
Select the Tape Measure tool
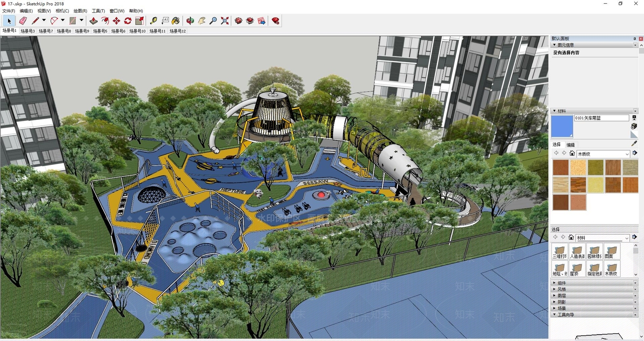pyautogui.click(x=153, y=21)
